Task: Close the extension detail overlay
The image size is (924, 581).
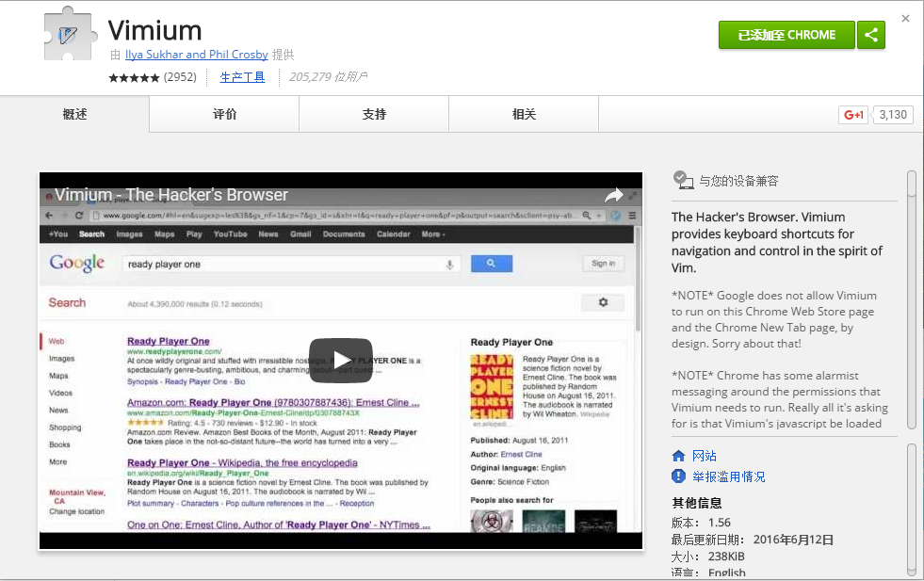Action: click(906, 19)
